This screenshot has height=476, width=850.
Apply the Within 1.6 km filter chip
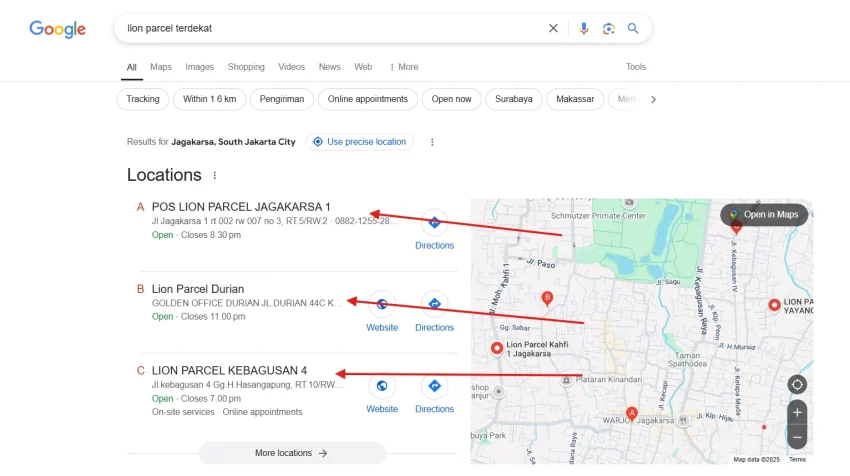tap(209, 99)
